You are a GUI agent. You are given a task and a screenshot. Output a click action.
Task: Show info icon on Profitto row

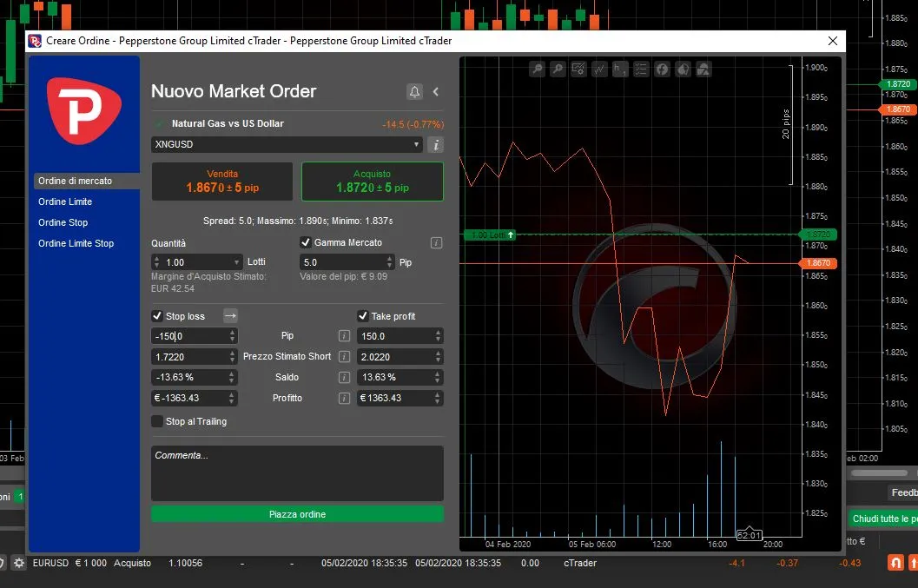pyautogui.click(x=344, y=399)
